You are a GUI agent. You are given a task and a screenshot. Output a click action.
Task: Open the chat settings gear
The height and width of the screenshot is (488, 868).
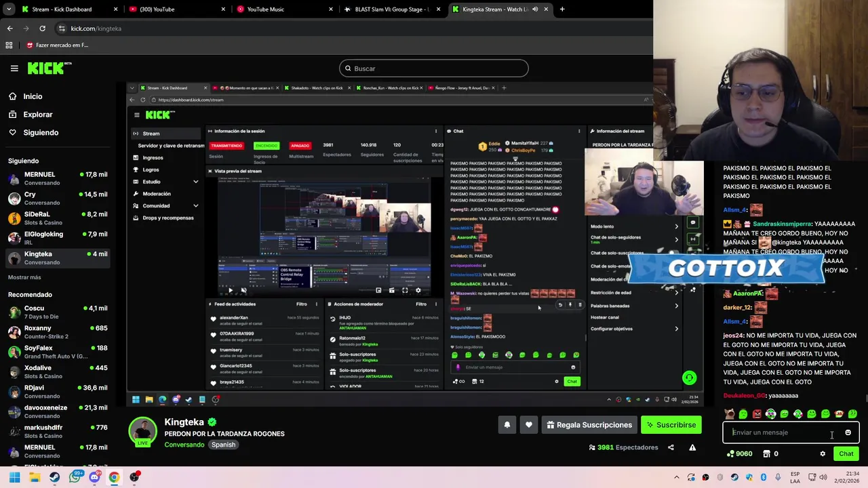click(x=823, y=453)
